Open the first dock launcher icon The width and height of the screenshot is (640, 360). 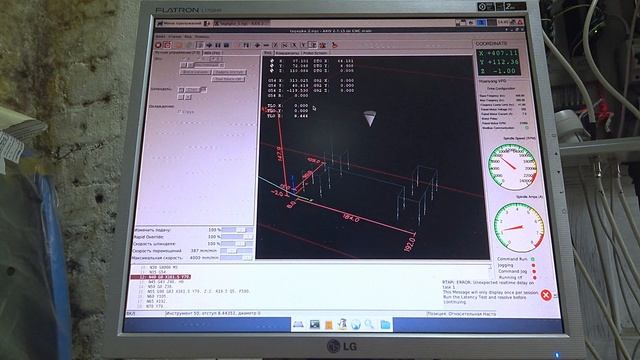click(298, 324)
